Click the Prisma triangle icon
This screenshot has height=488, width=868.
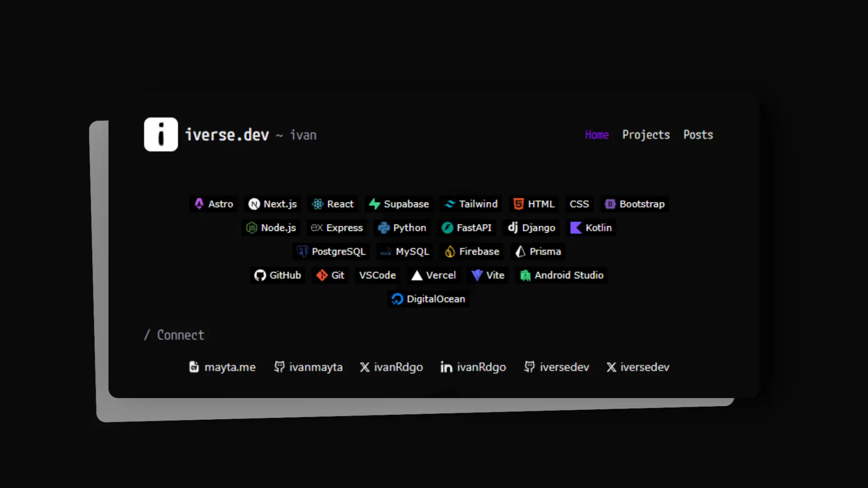point(520,252)
